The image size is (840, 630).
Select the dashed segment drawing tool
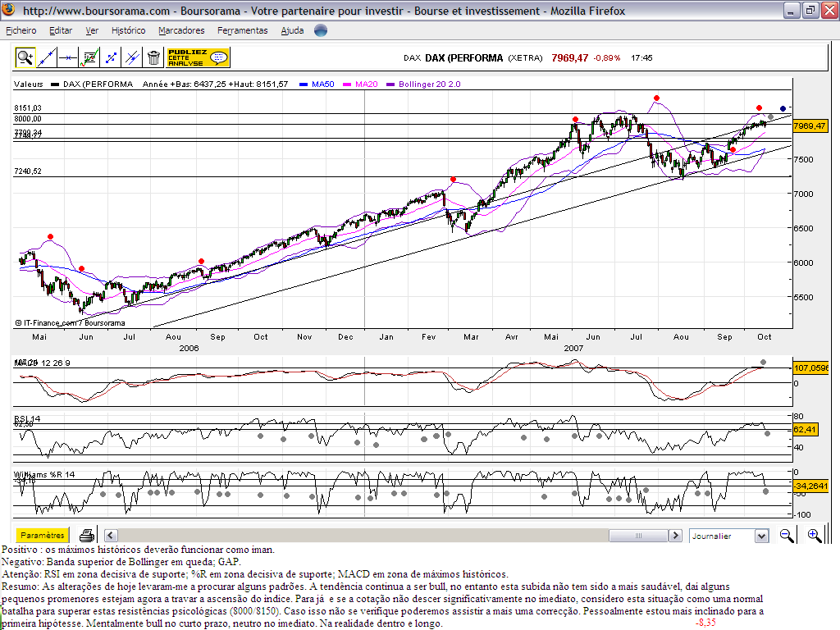111,57
